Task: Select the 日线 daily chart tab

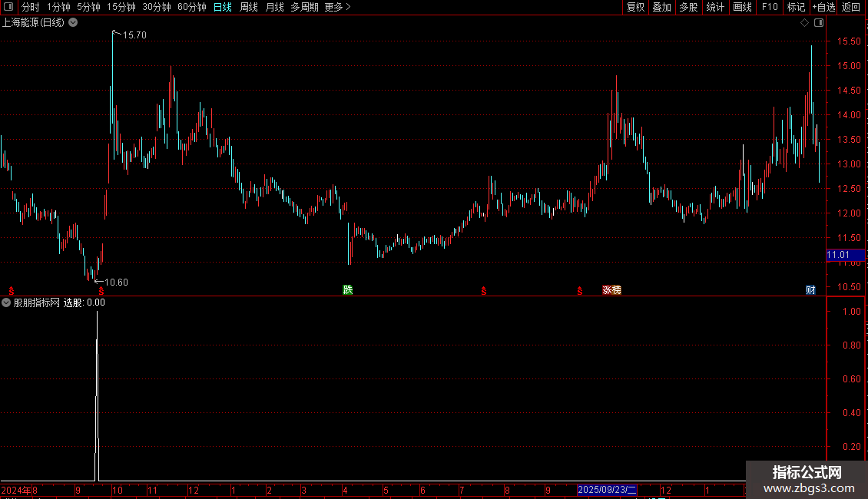Action: [x=223, y=7]
